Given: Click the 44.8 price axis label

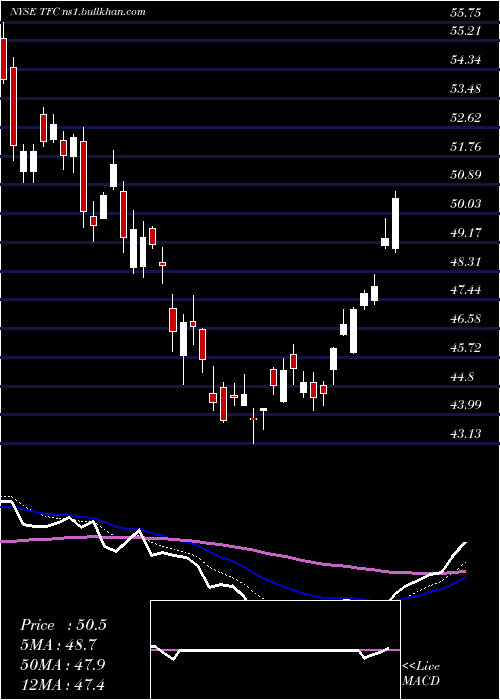Looking at the screenshot, I should [462, 376].
